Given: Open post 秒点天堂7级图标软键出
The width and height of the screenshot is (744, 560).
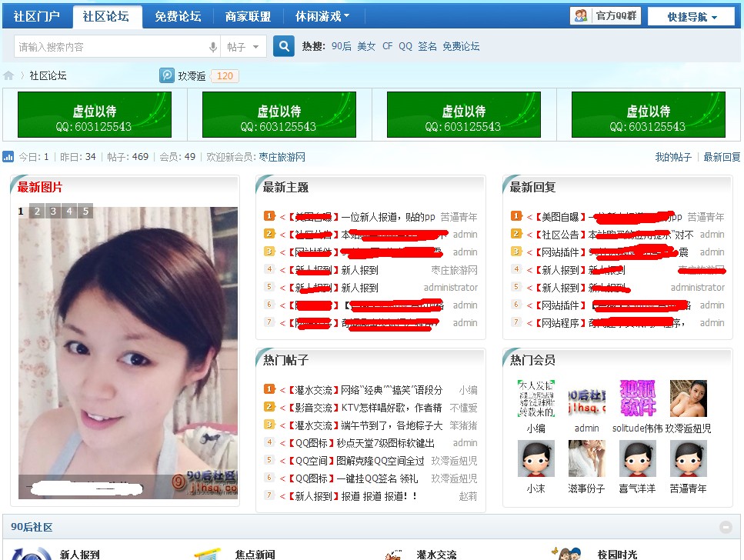Looking at the screenshot, I should pos(385,443).
